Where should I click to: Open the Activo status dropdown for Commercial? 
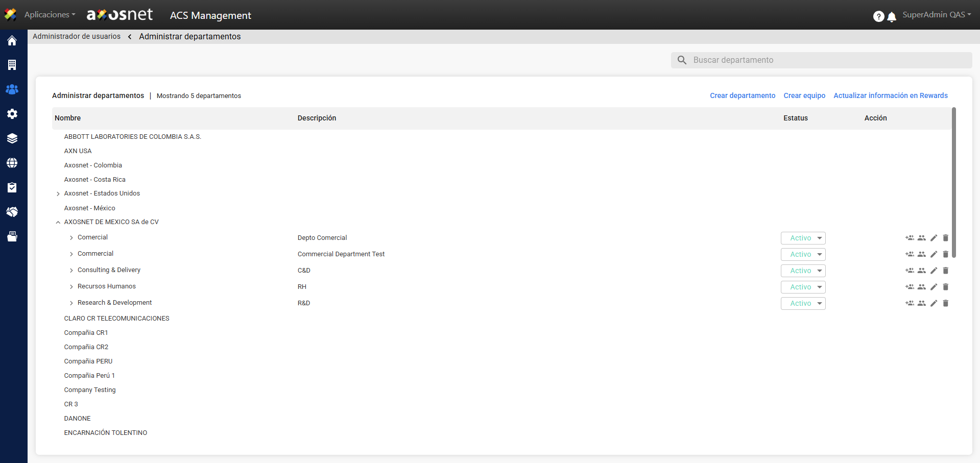(803, 254)
